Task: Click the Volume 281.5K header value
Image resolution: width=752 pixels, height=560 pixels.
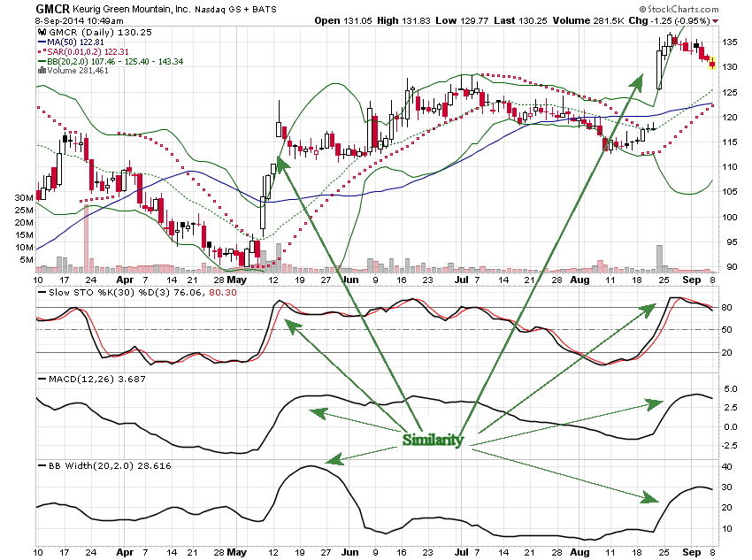Action: [x=588, y=20]
